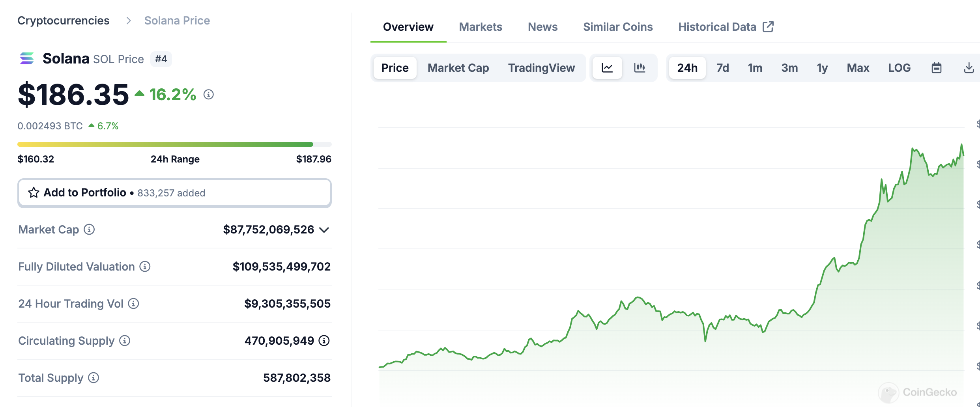
Task: Select the 1y time range
Action: click(822, 68)
